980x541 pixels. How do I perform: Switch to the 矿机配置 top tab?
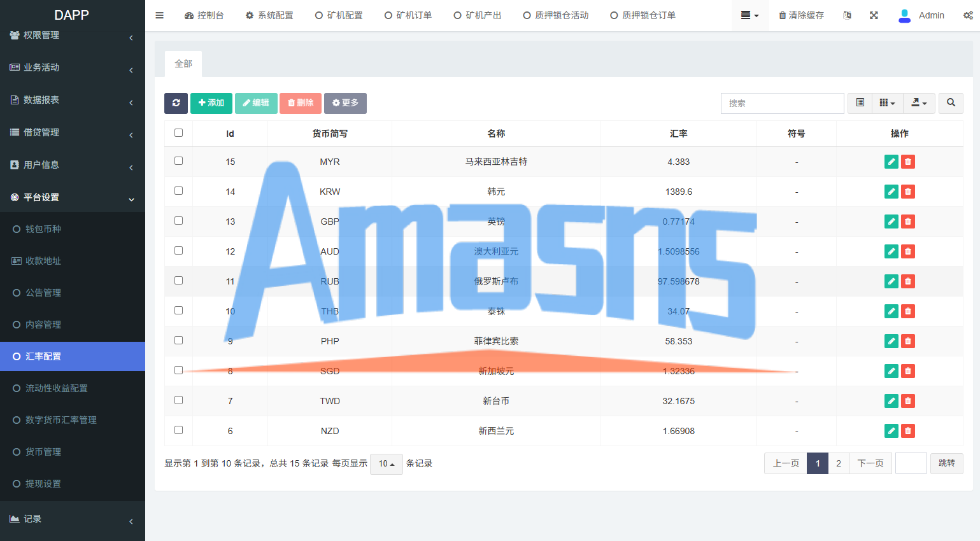click(339, 15)
